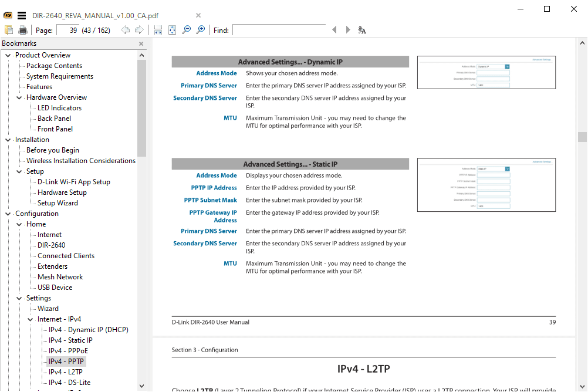This screenshot has height=392, width=588.
Task: Select fit width view icon
Action: 158,30
